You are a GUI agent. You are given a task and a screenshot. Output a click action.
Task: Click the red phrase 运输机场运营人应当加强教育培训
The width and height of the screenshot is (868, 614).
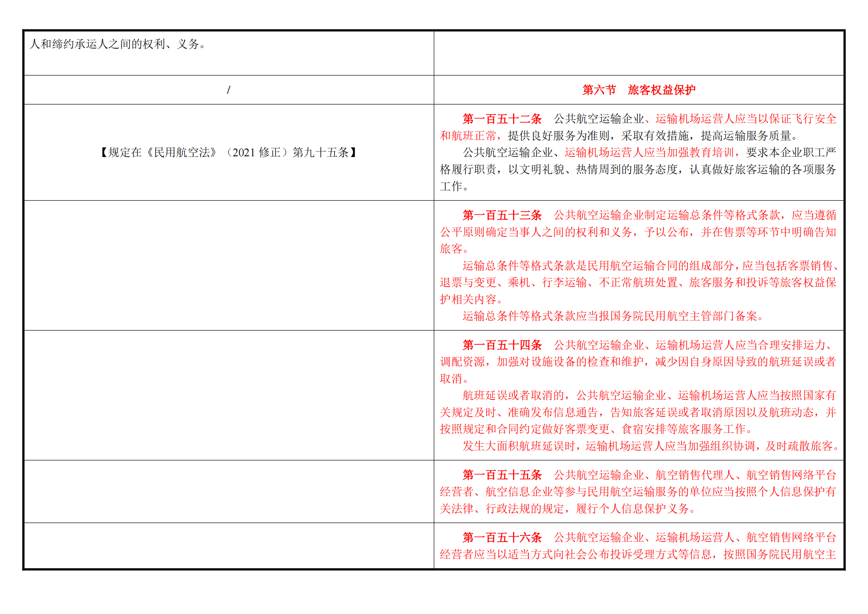(649, 152)
